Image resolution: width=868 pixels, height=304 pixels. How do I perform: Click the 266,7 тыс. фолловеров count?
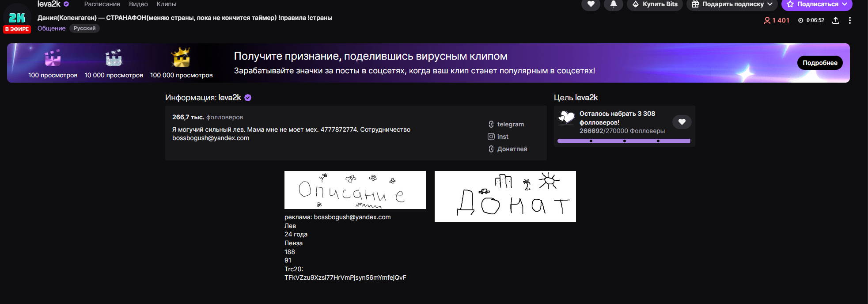(208, 117)
